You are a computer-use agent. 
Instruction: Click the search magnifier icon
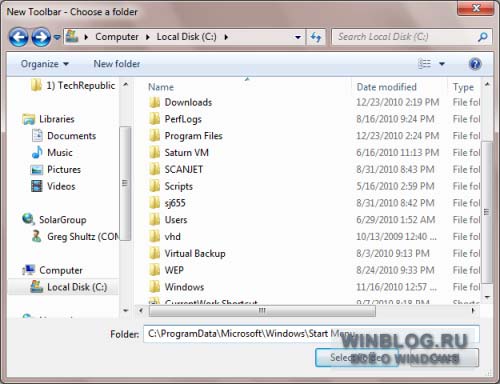coord(483,37)
